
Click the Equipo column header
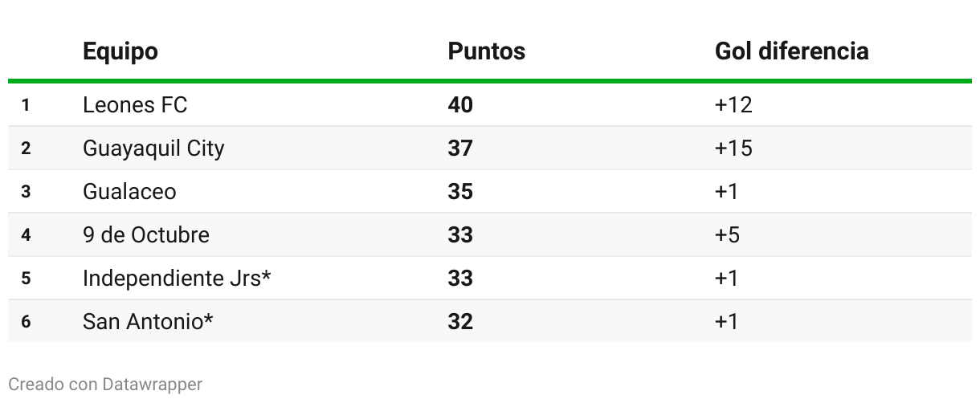tap(120, 51)
